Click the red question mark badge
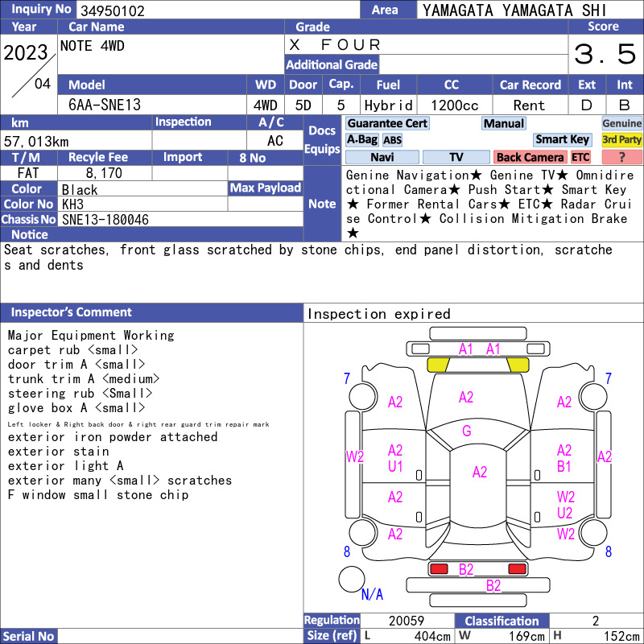The width and height of the screenshot is (644, 644). click(621, 157)
